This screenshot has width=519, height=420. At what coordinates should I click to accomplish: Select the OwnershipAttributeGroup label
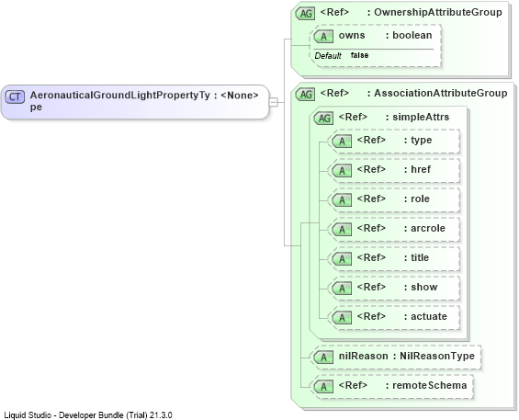point(437,12)
